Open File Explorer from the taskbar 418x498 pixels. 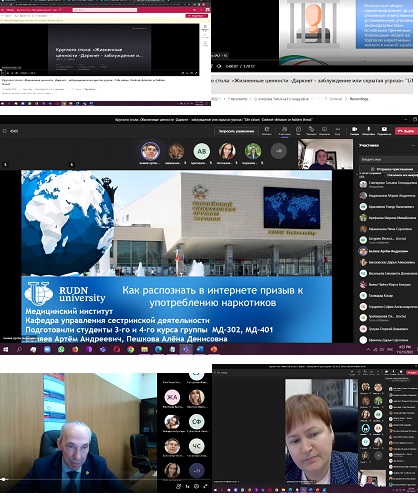pos(145,349)
